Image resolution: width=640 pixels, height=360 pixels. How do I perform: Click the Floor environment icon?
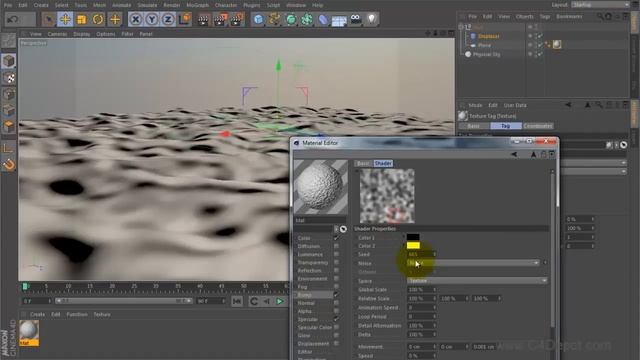339,20
